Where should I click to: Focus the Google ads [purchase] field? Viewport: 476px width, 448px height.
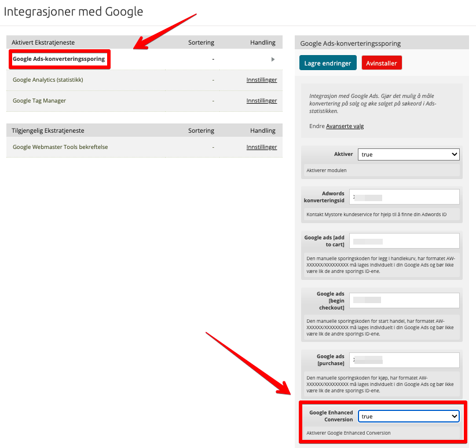click(x=404, y=360)
